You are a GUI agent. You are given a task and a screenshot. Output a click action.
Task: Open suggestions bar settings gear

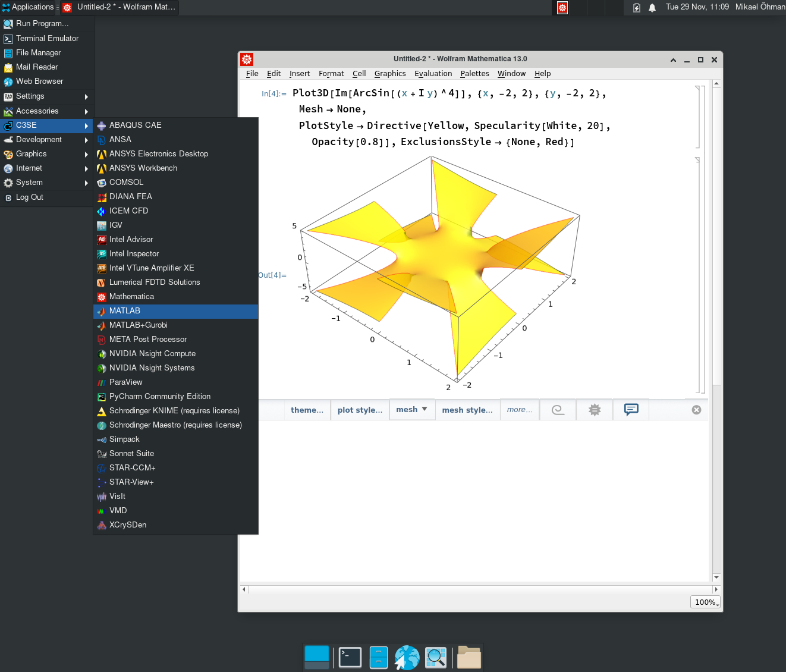[x=595, y=410]
